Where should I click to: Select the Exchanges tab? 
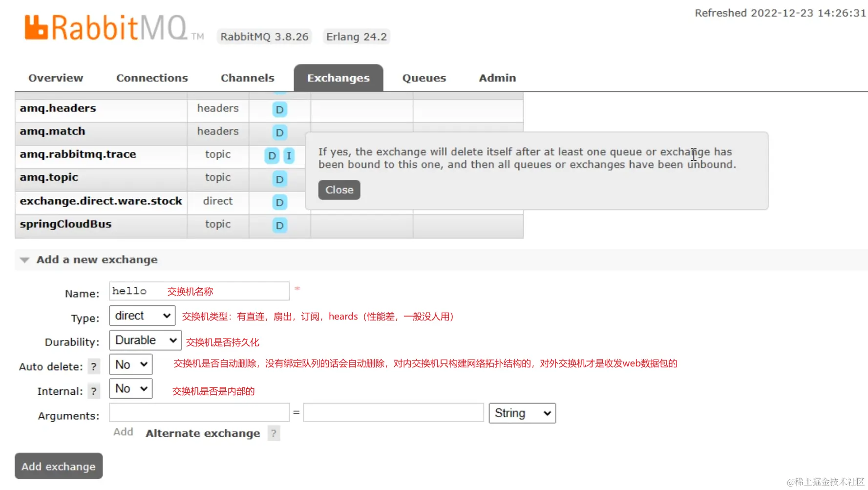pos(339,78)
